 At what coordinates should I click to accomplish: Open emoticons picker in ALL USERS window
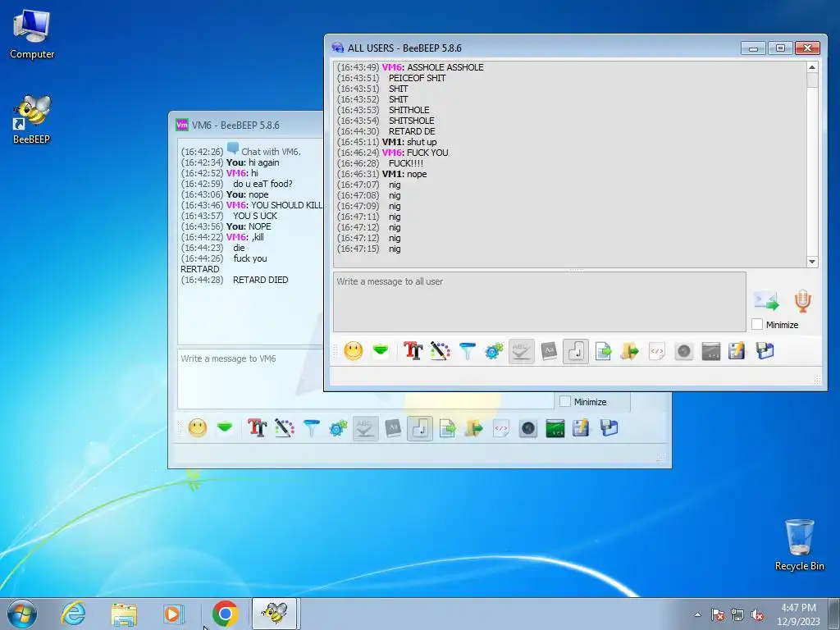353,351
